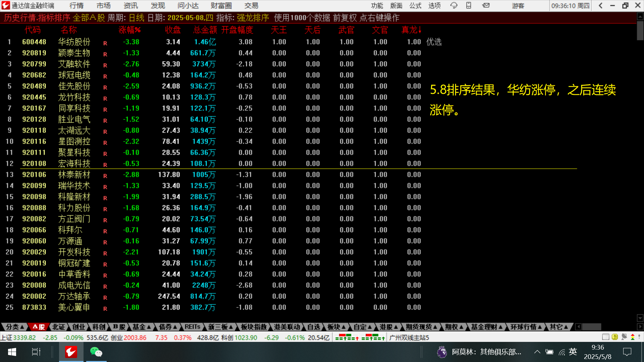The width and height of the screenshot is (644, 362).
Task: Open the message envelope icon
Action: pos(486,5)
